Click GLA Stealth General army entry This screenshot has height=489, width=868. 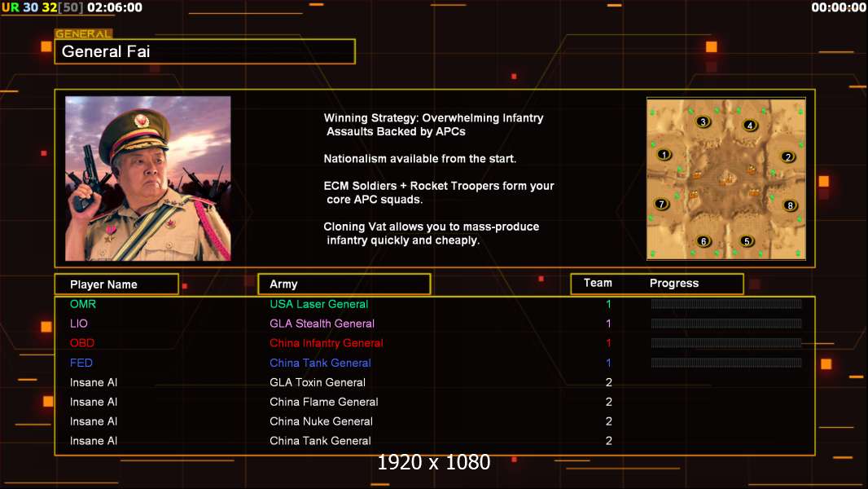(322, 324)
